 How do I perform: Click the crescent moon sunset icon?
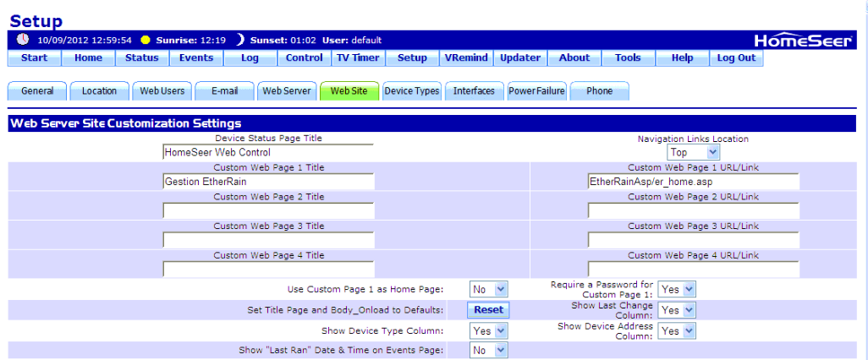point(241,40)
